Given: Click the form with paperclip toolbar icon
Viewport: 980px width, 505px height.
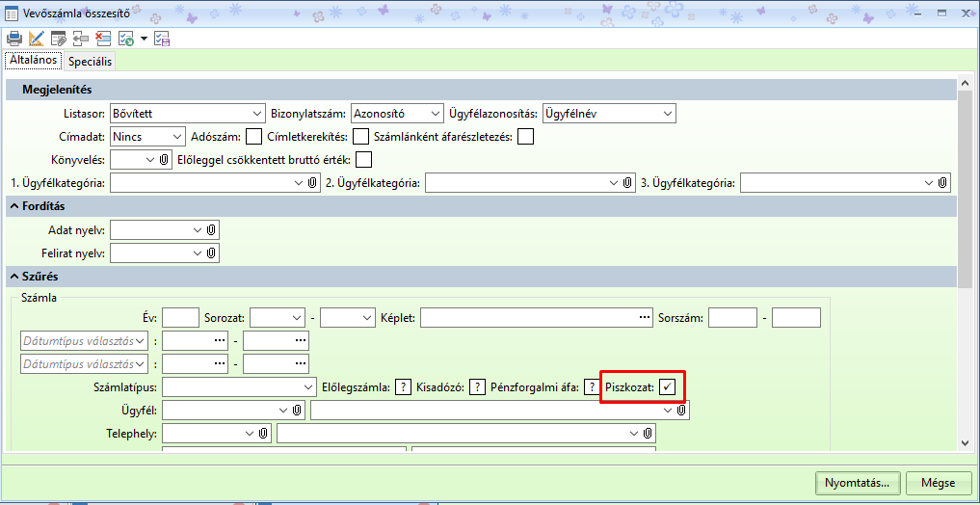Looking at the screenshot, I should coord(59,39).
